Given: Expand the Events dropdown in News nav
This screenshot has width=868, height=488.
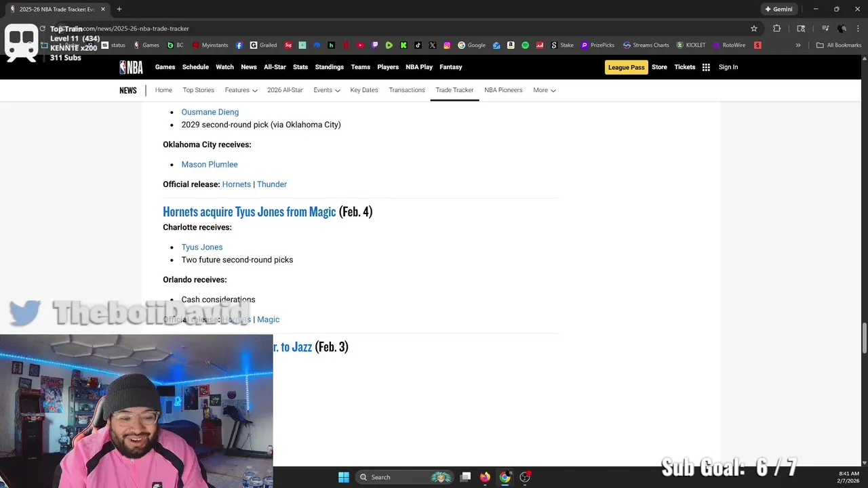Looking at the screenshot, I should point(327,90).
